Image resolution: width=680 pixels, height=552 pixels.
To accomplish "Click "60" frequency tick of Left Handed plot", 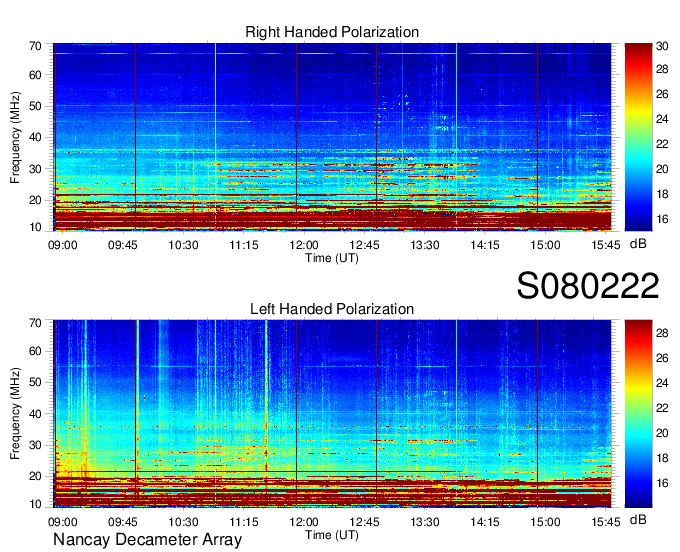I will tap(35, 351).
